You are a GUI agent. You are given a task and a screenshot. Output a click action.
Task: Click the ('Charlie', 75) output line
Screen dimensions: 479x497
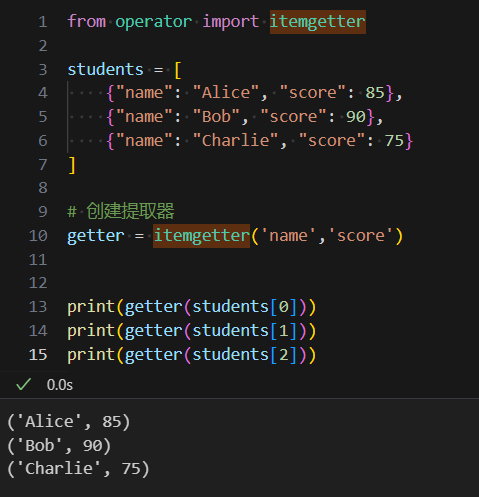78,469
